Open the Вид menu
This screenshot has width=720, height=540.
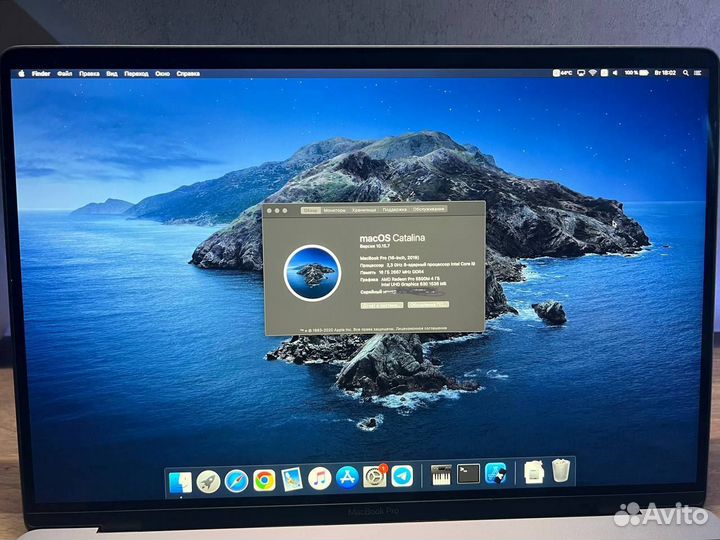[112, 73]
